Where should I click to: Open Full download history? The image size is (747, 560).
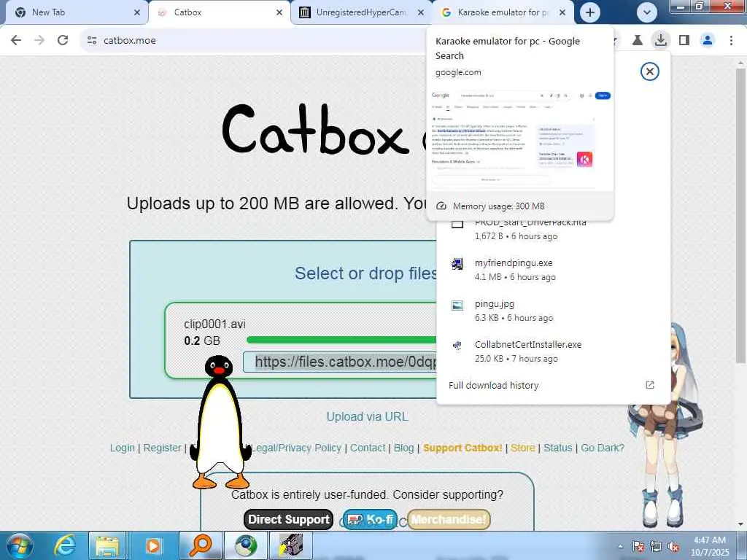point(494,385)
